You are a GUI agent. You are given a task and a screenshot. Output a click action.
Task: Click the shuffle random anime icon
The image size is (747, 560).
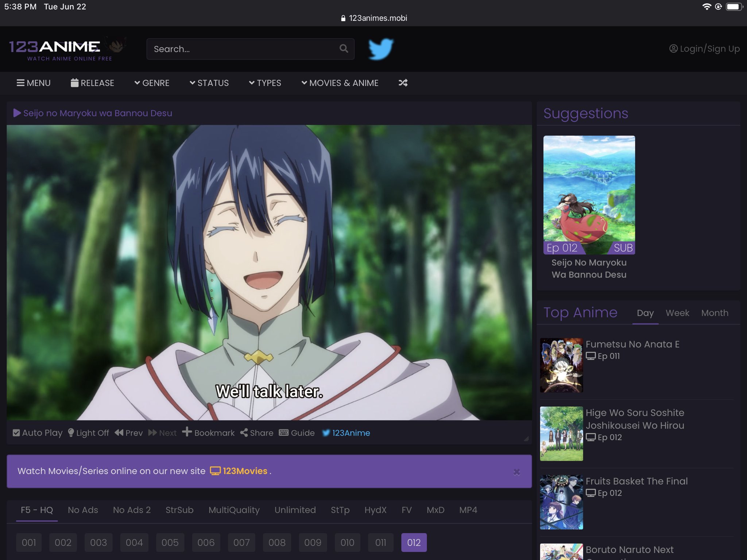403,83
